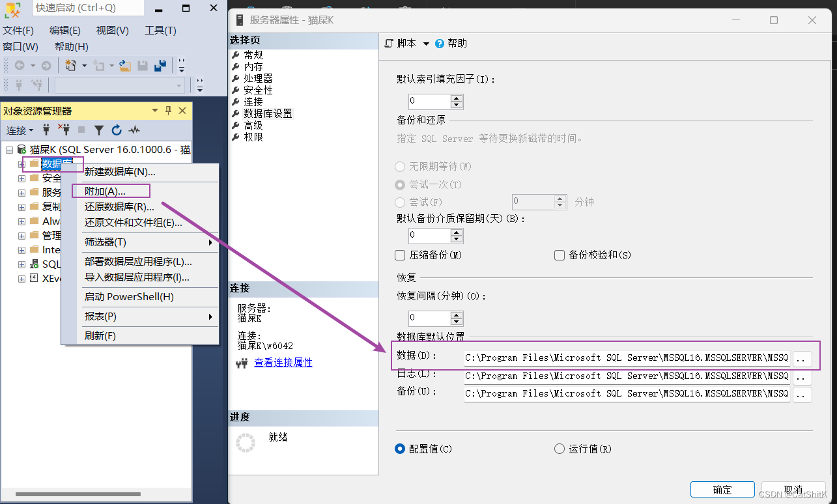The width and height of the screenshot is (837, 504).
Task: Click the wrench icon beside 内存
Action: point(236,67)
